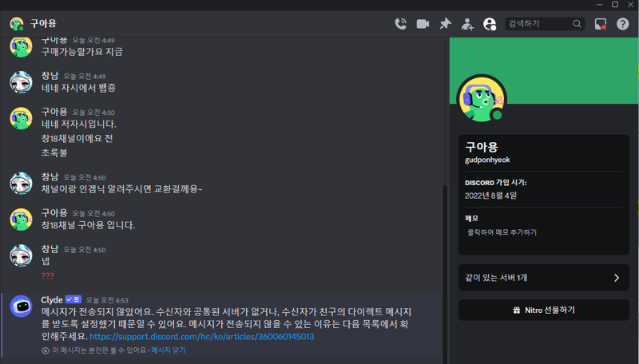This screenshot has height=364, width=639.
Task: Open the help question mark icon
Action: (x=622, y=24)
